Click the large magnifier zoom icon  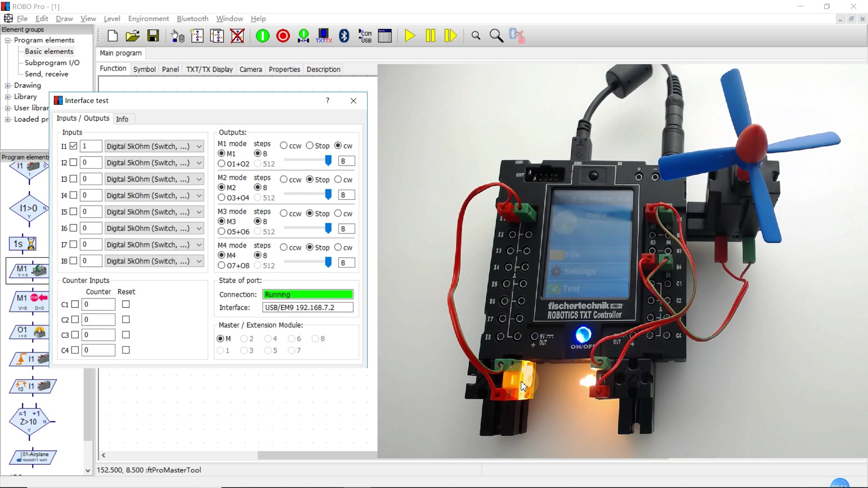point(496,36)
